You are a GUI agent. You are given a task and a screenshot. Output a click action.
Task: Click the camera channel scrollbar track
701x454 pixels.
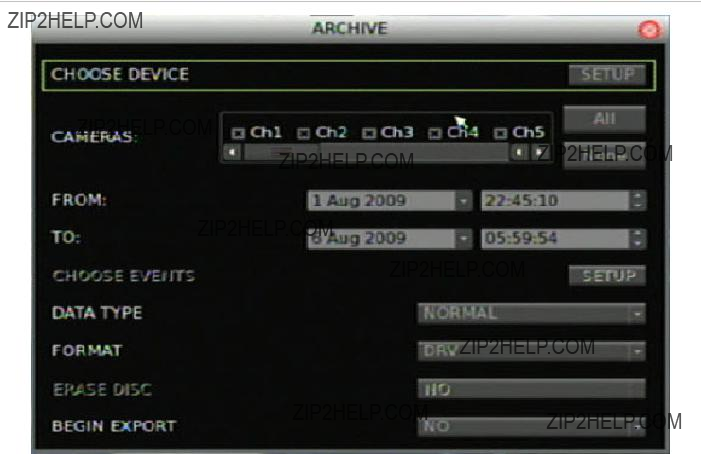pyautogui.click(x=376, y=152)
